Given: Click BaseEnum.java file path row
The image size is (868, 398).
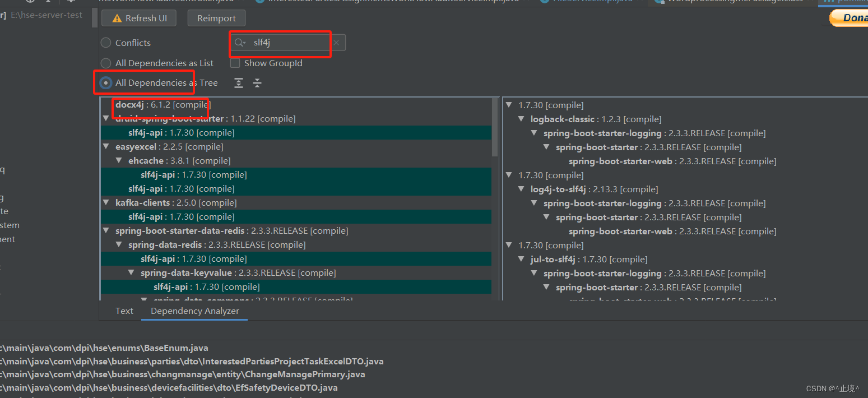Looking at the screenshot, I should tap(104, 348).
